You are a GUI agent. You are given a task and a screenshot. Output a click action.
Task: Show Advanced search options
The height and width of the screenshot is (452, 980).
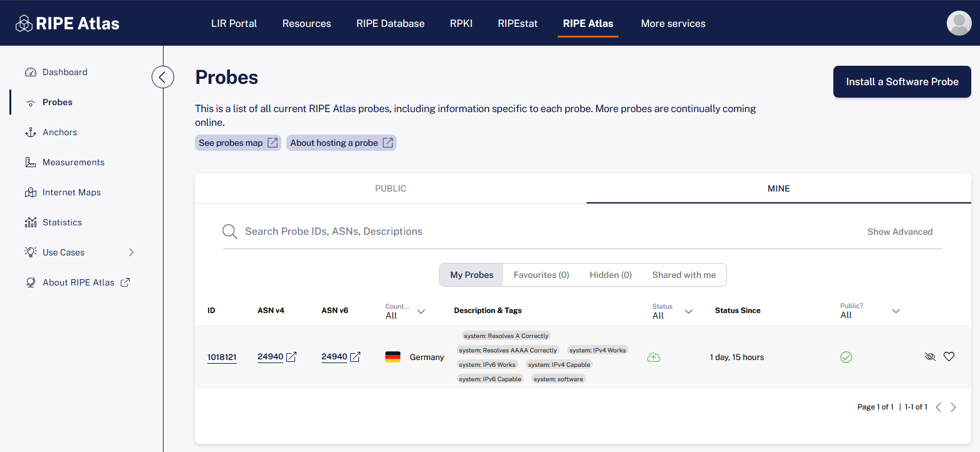point(900,232)
